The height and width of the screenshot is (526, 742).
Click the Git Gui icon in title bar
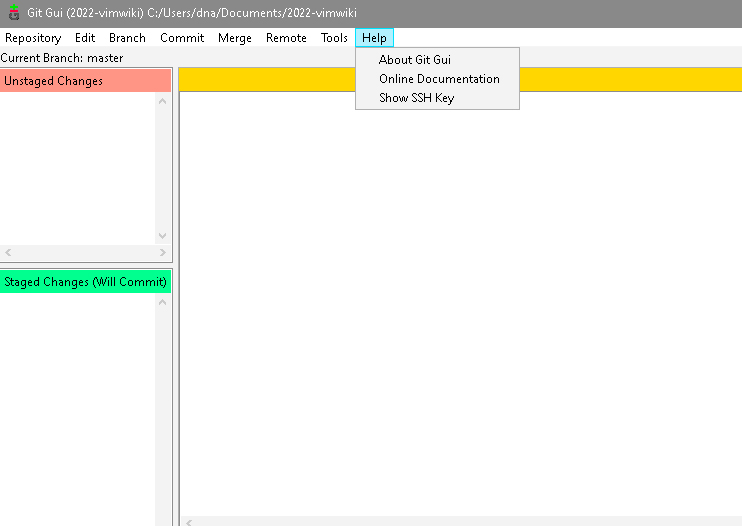13,13
